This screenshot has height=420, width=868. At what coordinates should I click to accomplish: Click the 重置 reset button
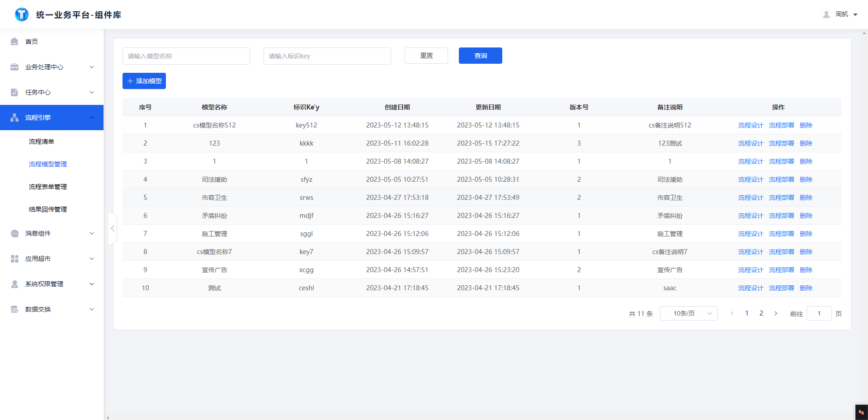coord(426,56)
